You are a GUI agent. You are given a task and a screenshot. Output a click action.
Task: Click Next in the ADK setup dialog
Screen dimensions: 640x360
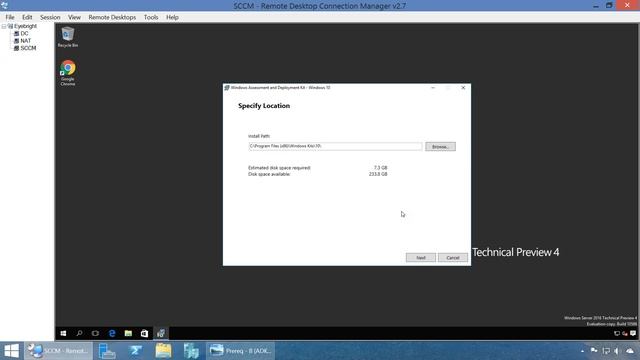(x=420, y=258)
